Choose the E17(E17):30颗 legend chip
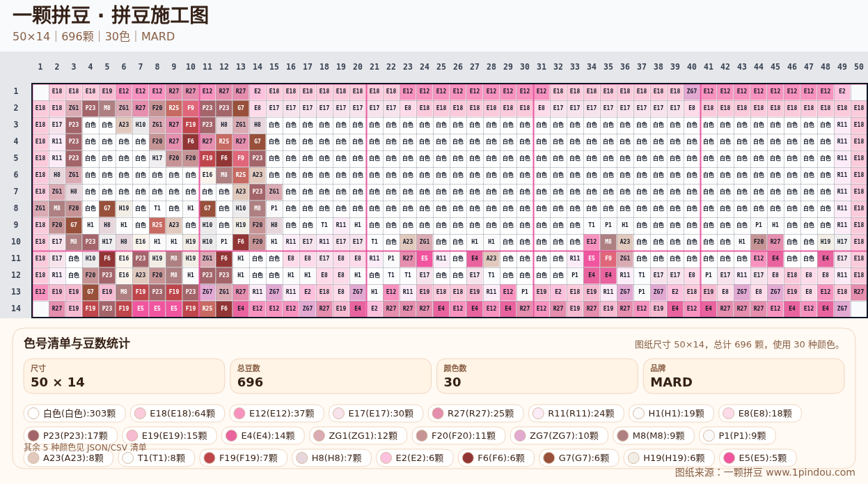The image size is (868, 484). 376,413
